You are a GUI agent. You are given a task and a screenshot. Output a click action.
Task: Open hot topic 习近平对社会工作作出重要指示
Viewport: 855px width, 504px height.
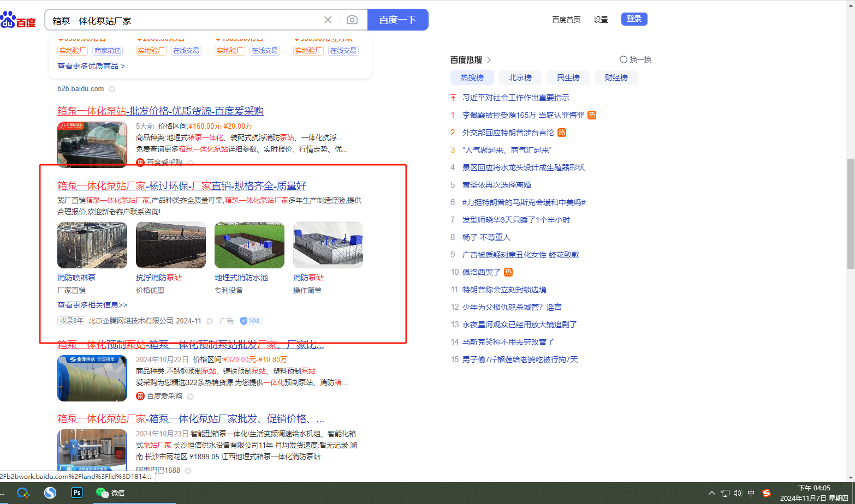(x=516, y=98)
